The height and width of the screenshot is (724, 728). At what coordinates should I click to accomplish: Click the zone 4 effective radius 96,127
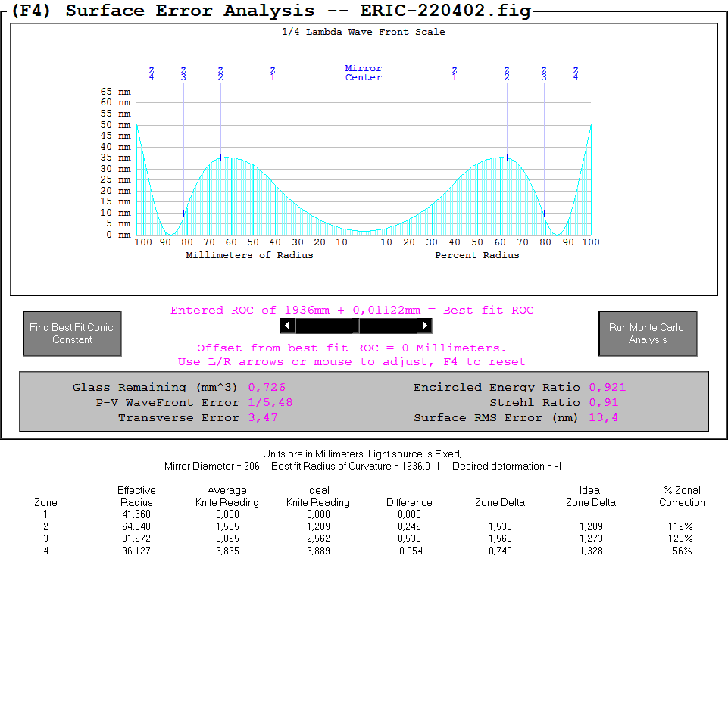(x=136, y=551)
